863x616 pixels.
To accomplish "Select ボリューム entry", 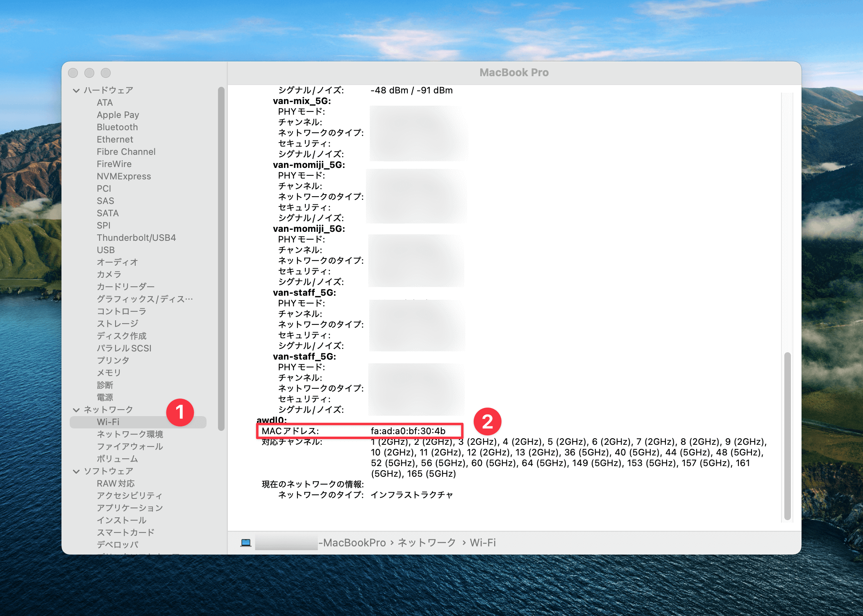I will coord(117,459).
